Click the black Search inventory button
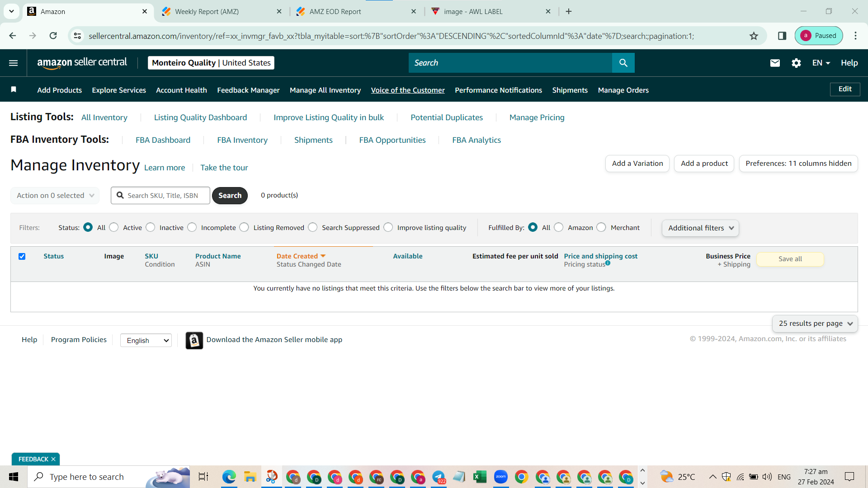Image resolution: width=868 pixels, height=488 pixels. click(230, 196)
